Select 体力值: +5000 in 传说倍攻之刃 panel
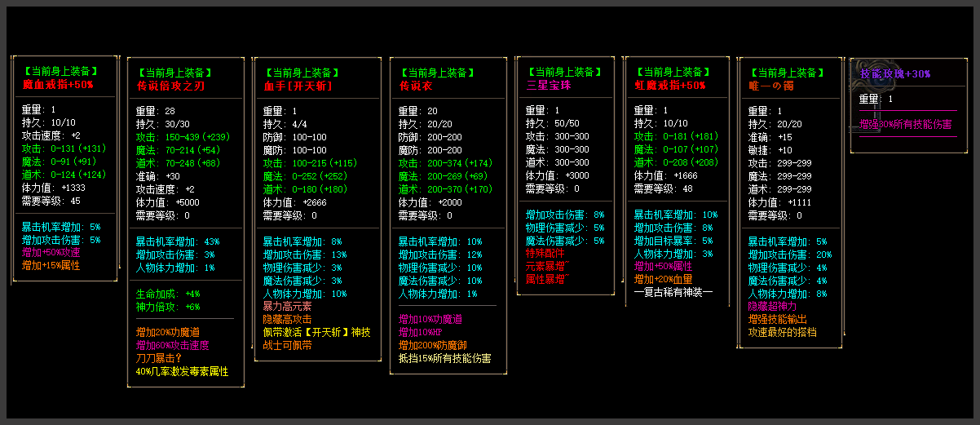This screenshot has width=980, height=425. [166, 202]
